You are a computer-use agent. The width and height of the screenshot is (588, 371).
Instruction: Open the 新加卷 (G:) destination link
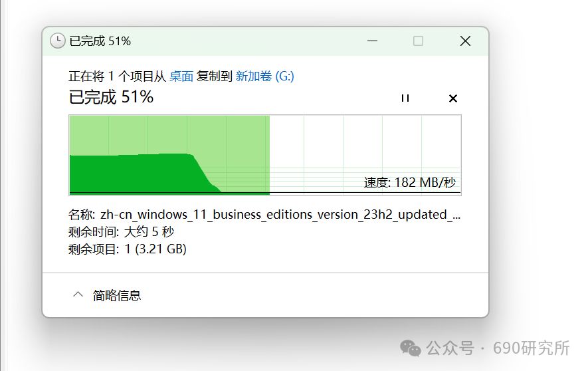tap(264, 76)
